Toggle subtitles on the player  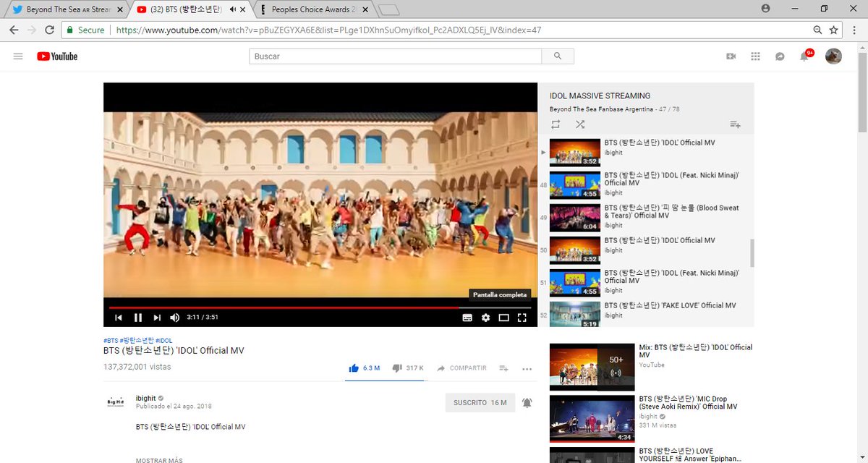tap(467, 318)
